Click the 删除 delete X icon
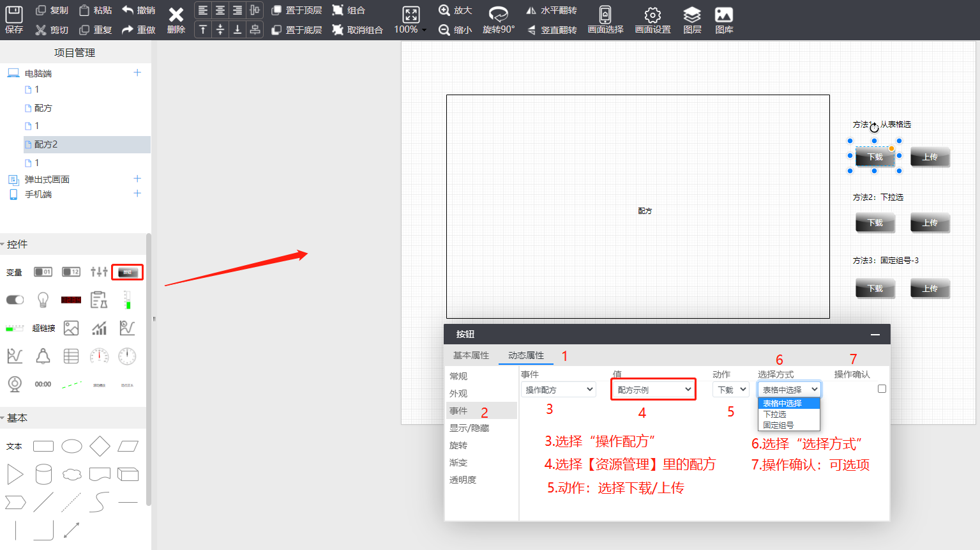This screenshot has width=980, height=550. point(176,20)
